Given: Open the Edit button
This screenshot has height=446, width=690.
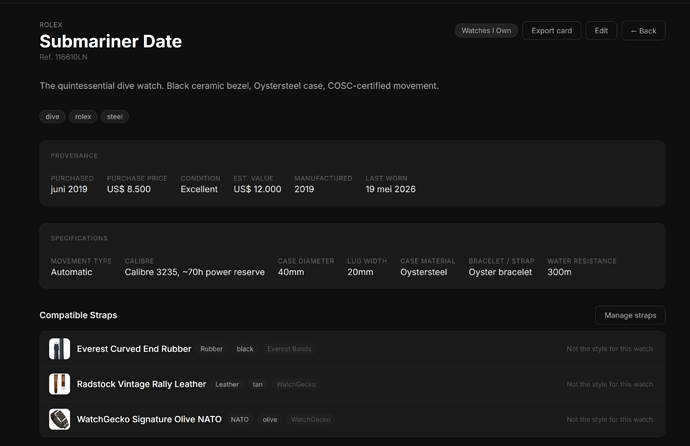Looking at the screenshot, I should (601, 31).
